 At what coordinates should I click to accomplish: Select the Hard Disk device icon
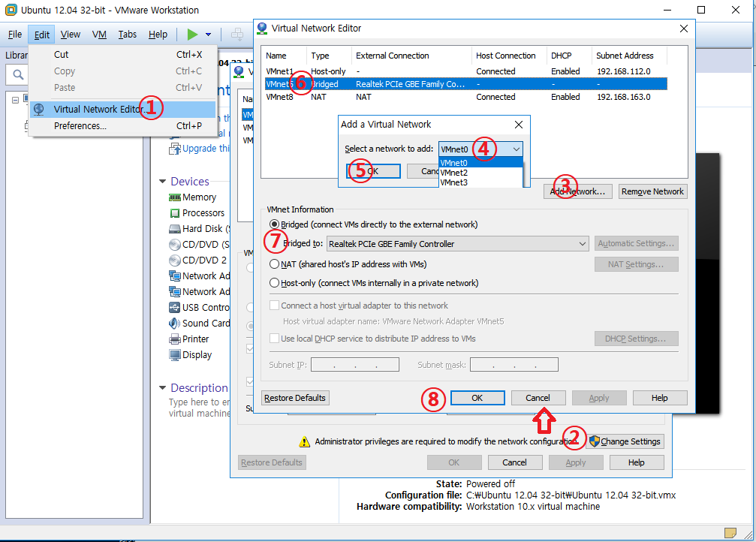[x=175, y=228]
